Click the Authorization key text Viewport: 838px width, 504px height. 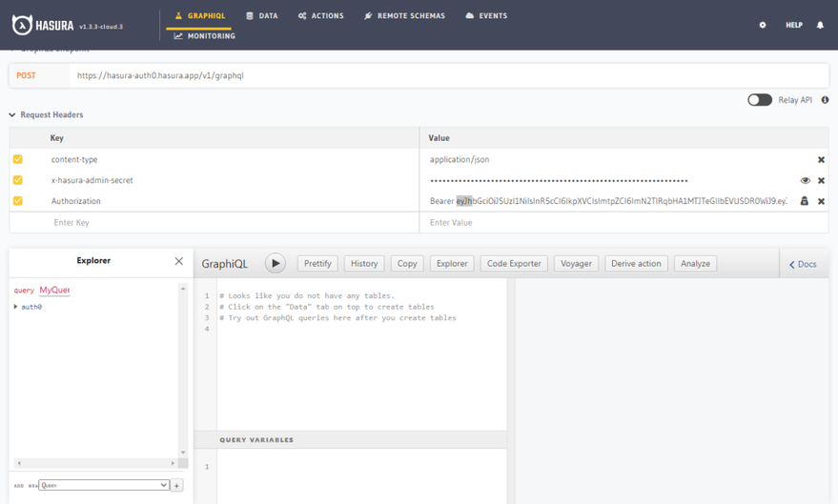(76, 201)
